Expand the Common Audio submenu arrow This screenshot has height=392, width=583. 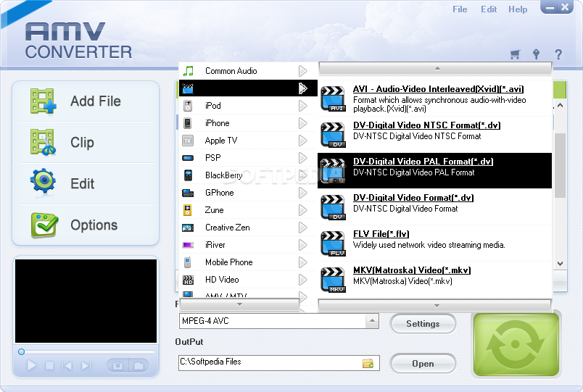[303, 70]
